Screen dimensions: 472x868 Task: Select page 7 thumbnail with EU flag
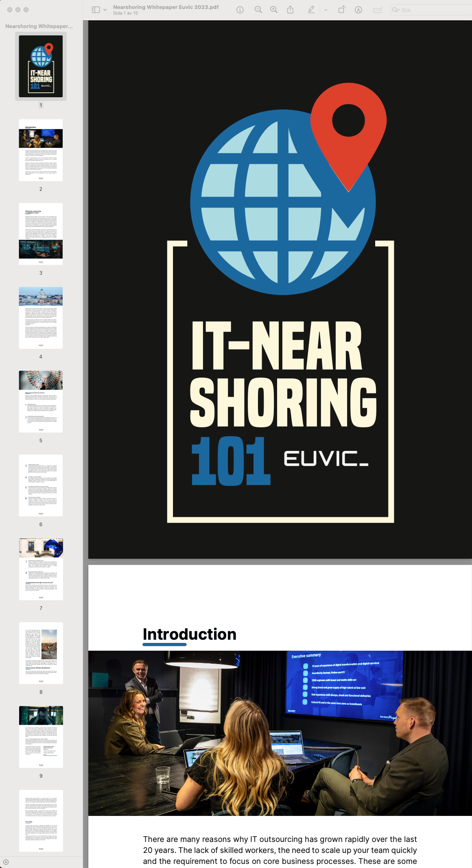[41, 569]
